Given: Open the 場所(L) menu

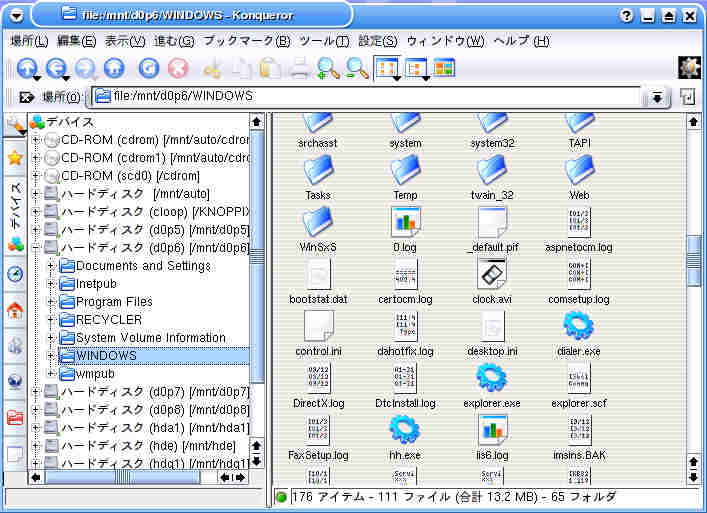Looking at the screenshot, I should [29, 41].
